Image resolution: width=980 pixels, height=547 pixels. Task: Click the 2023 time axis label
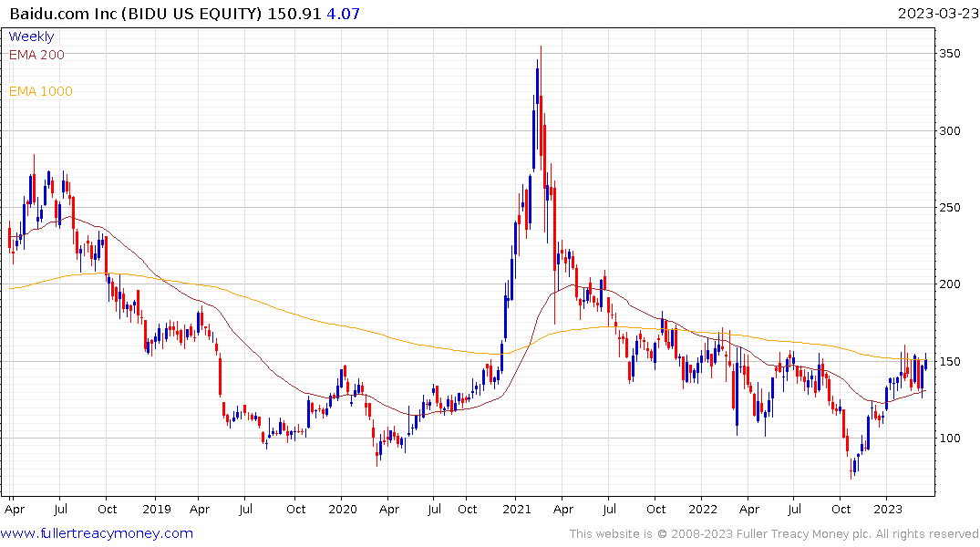click(x=888, y=509)
